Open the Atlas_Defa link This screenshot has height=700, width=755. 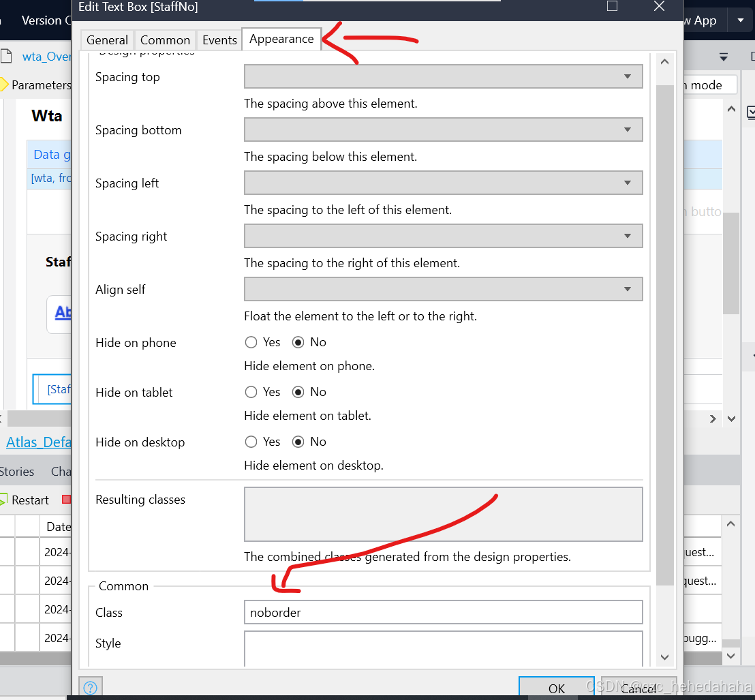pyautogui.click(x=37, y=442)
